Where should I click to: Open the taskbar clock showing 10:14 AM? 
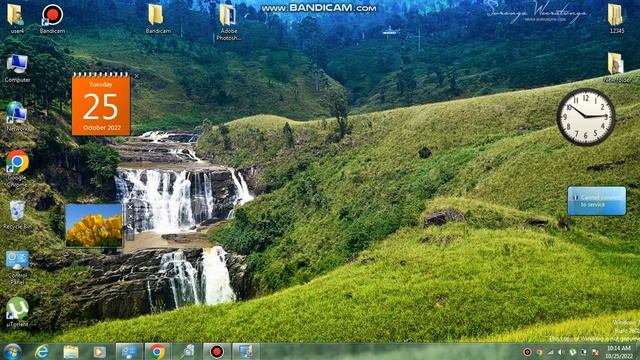point(618,352)
